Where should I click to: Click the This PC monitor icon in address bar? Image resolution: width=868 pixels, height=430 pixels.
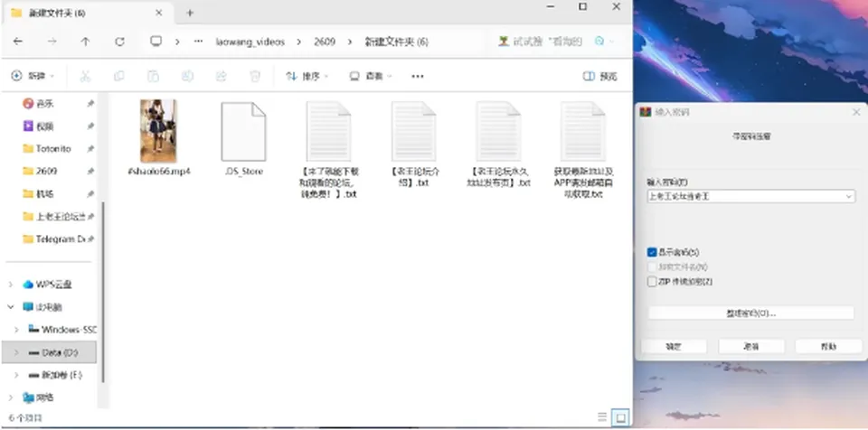point(156,42)
